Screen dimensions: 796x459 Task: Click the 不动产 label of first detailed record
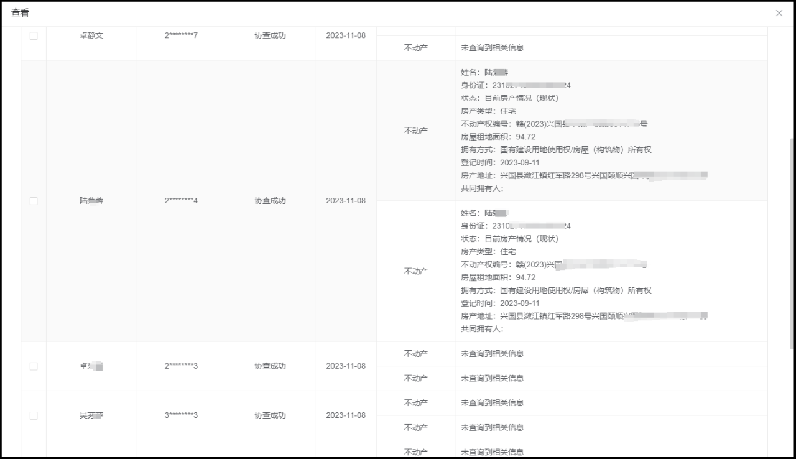coord(415,131)
